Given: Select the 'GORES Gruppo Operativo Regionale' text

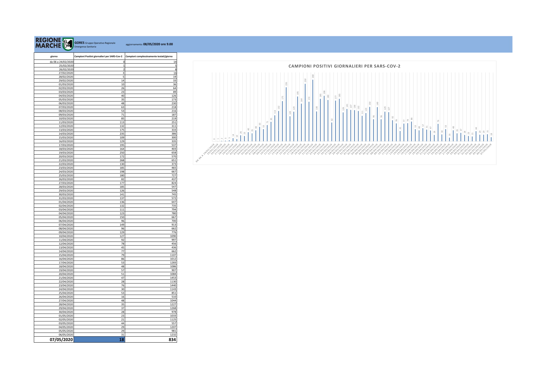Looking at the screenshot, I should tap(95, 43).
